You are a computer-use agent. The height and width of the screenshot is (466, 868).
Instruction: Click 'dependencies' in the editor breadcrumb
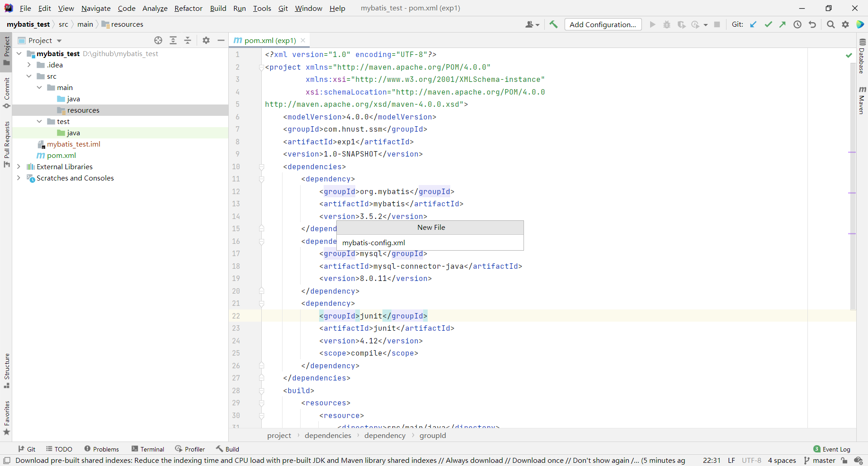(328, 435)
